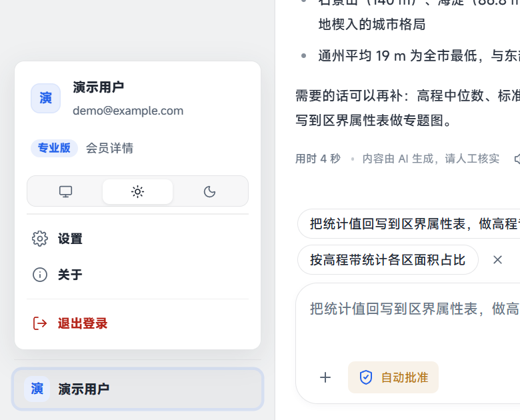Click demo@example.com email text
This screenshot has width=520, height=420.
pos(128,111)
